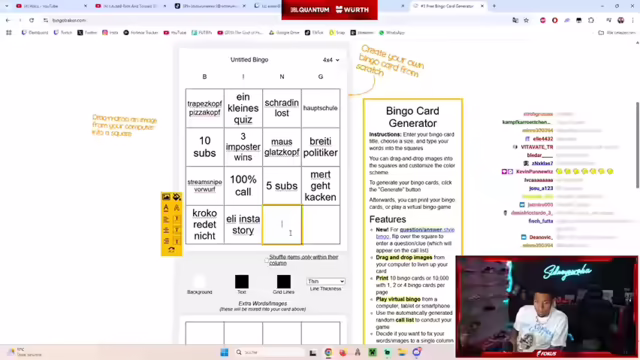Click the translate page icon in address bar
Viewport: 640px width, 360px height.
pyautogui.click(x=515, y=20)
